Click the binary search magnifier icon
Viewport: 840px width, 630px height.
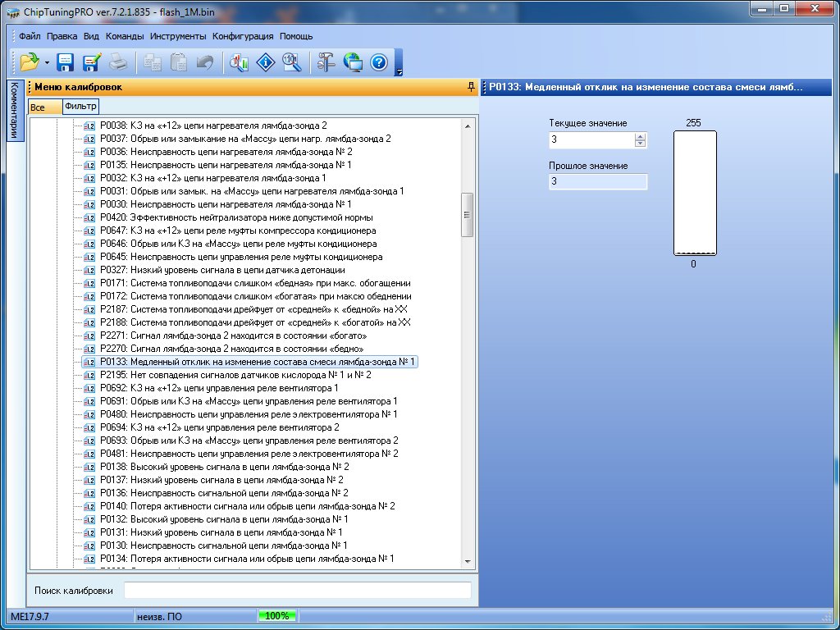click(x=290, y=62)
